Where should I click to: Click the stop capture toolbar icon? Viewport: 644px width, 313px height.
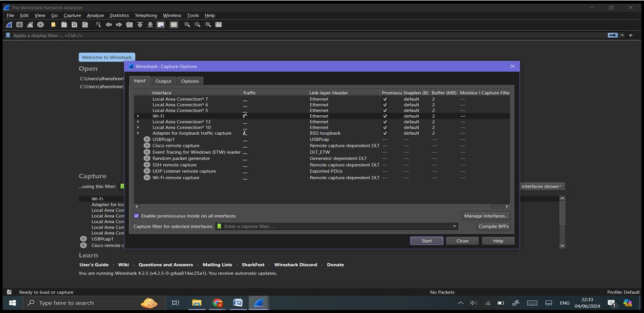[x=19, y=24]
